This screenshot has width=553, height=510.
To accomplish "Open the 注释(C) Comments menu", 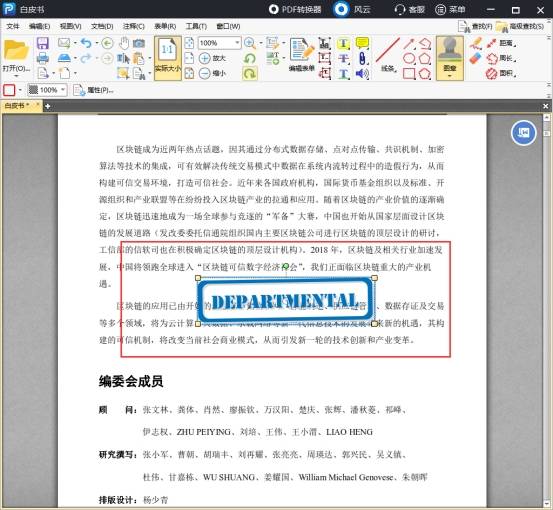I will tap(134, 26).
